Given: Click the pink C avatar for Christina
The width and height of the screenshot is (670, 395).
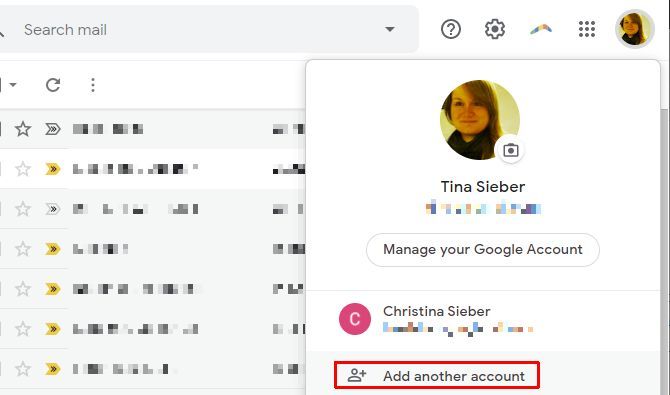Looking at the screenshot, I should [355, 319].
